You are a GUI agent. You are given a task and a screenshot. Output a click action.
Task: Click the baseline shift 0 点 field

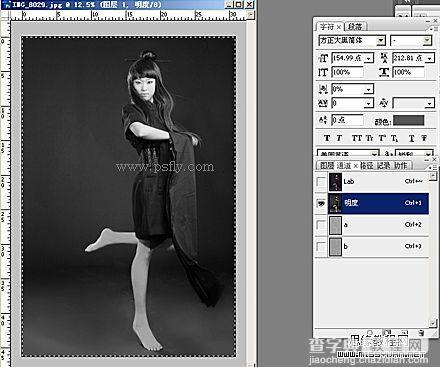(x=347, y=120)
